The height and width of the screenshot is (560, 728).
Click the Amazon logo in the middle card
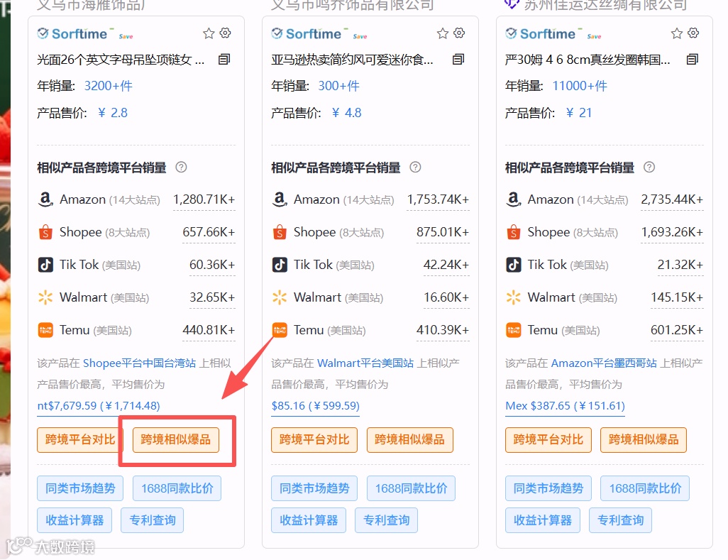[279, 199]
